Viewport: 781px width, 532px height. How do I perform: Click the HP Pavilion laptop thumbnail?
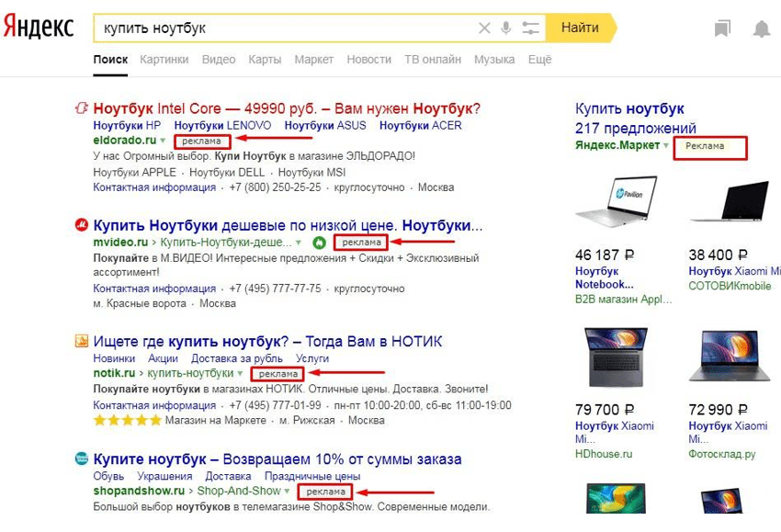click(x=617, y=201)
